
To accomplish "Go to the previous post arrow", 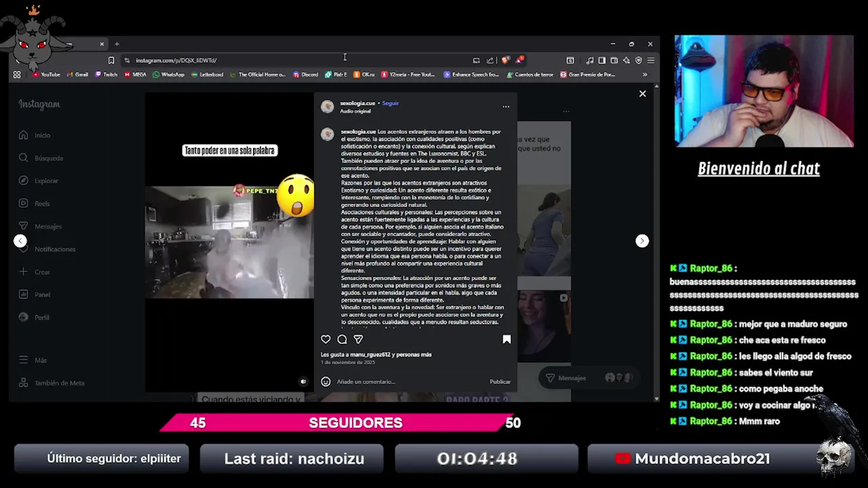I will coord(20,241).
